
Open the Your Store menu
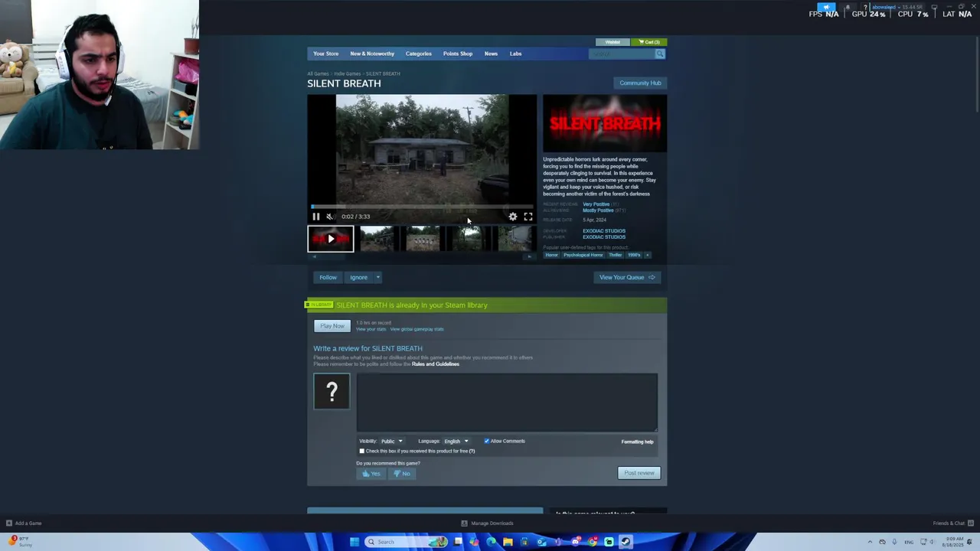coord(325,54)
